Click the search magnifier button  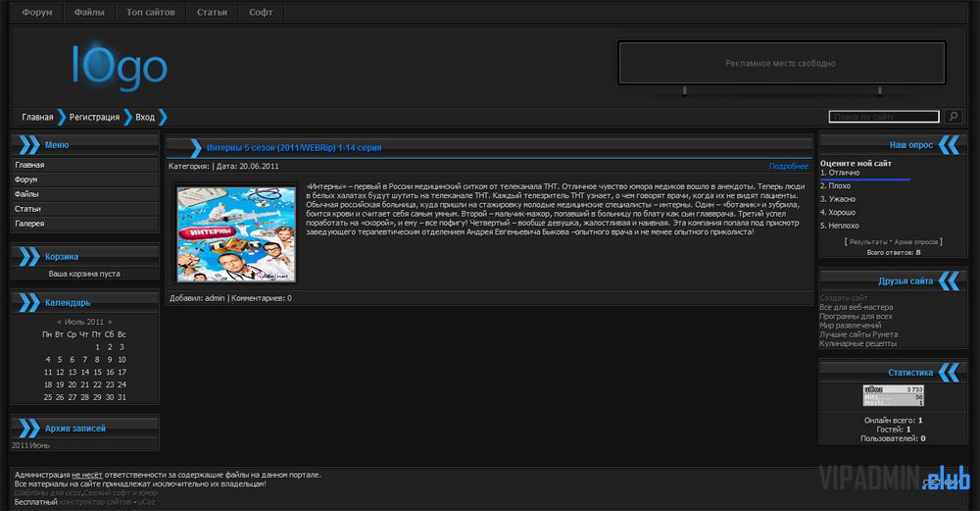point(954,117)
